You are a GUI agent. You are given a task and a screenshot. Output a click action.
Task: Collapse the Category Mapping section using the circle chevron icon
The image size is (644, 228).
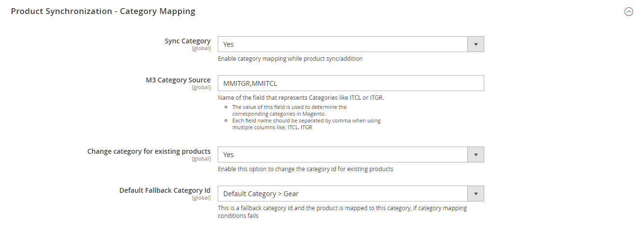pyautogui.click(x=629, y=12)
